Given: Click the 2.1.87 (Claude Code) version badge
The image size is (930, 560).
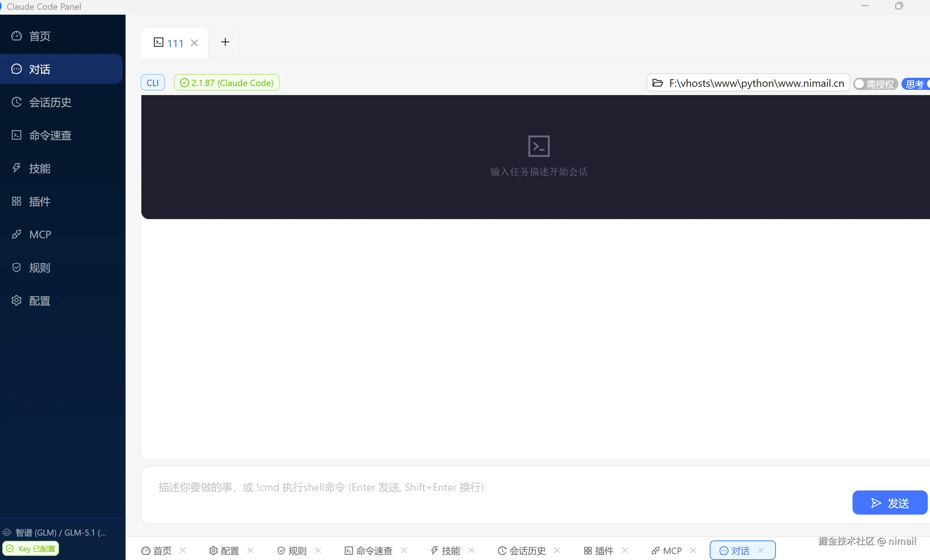Looking at the screenshot, I should 226,83.
